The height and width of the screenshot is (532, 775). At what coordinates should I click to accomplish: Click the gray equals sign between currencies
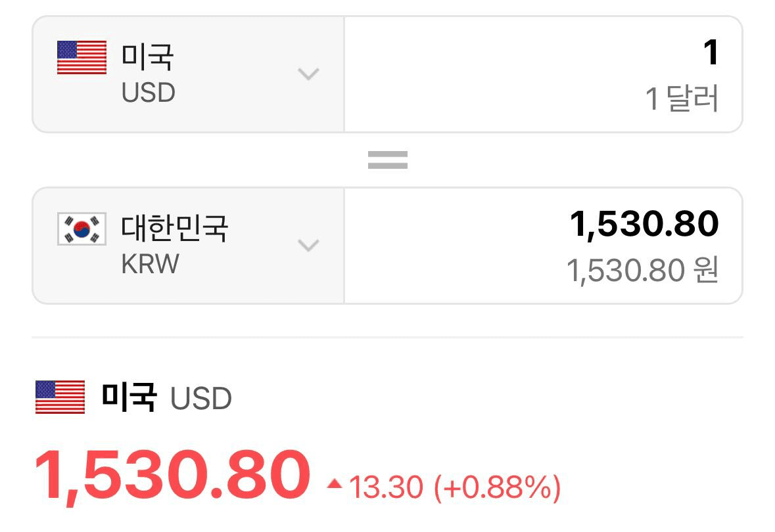(x=387, y=160)
